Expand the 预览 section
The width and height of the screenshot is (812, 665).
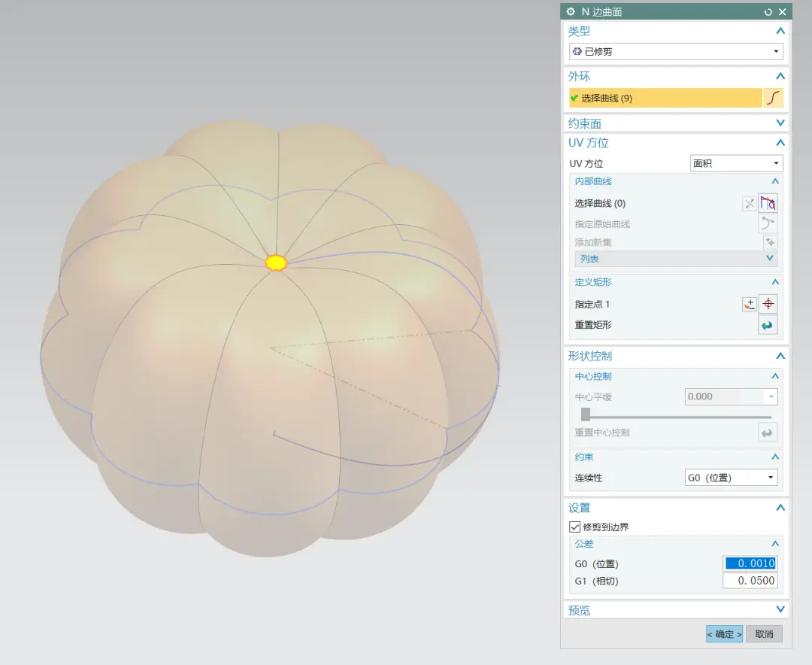[780, 609]
